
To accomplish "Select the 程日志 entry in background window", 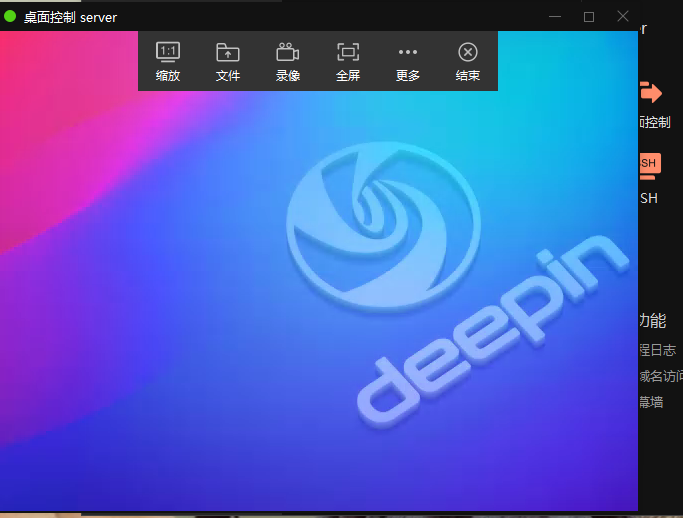I will [x=657, y=350].
